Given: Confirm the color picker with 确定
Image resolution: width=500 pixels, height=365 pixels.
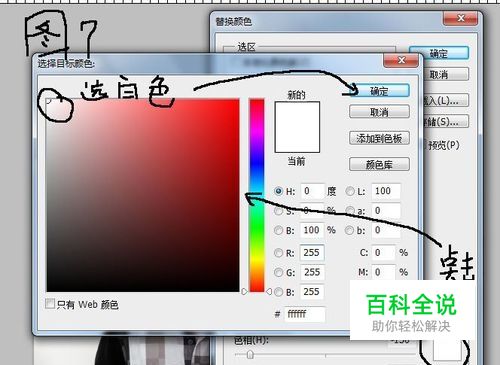Looking at the screenshot, I should 379,91.
